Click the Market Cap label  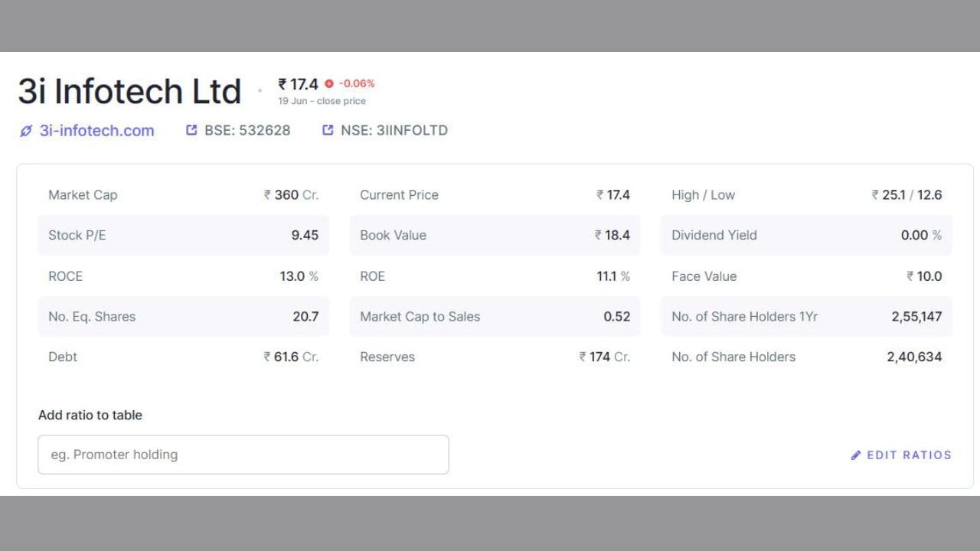point(83,195)
